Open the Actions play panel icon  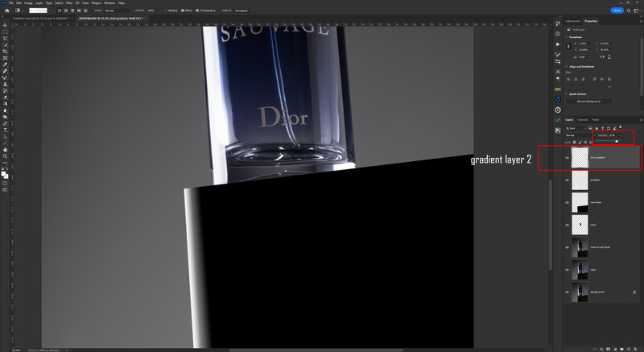coord(557,44)
